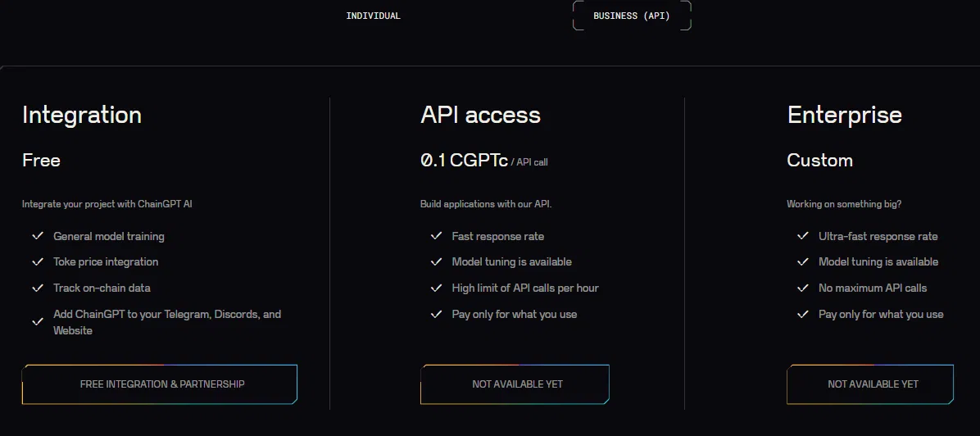Click the Free Integration & Partnership button
Screen dimensions: 980x436
[160, 384]
